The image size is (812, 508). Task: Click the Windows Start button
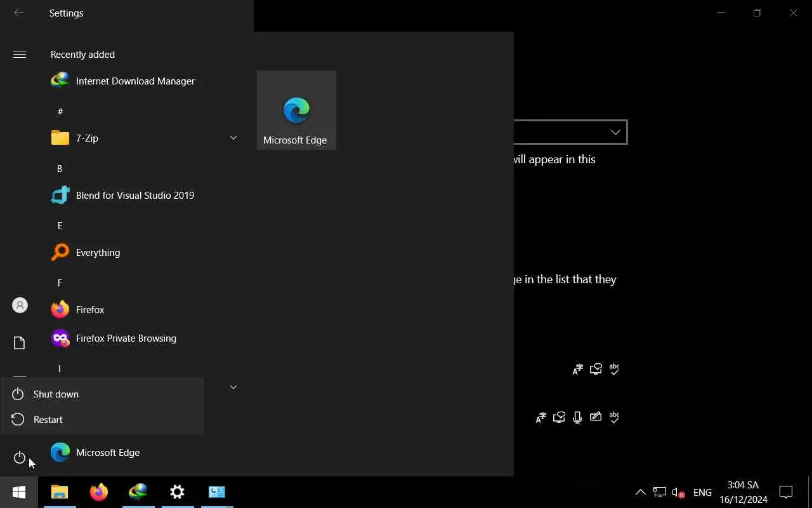click(x=19, y=492)
